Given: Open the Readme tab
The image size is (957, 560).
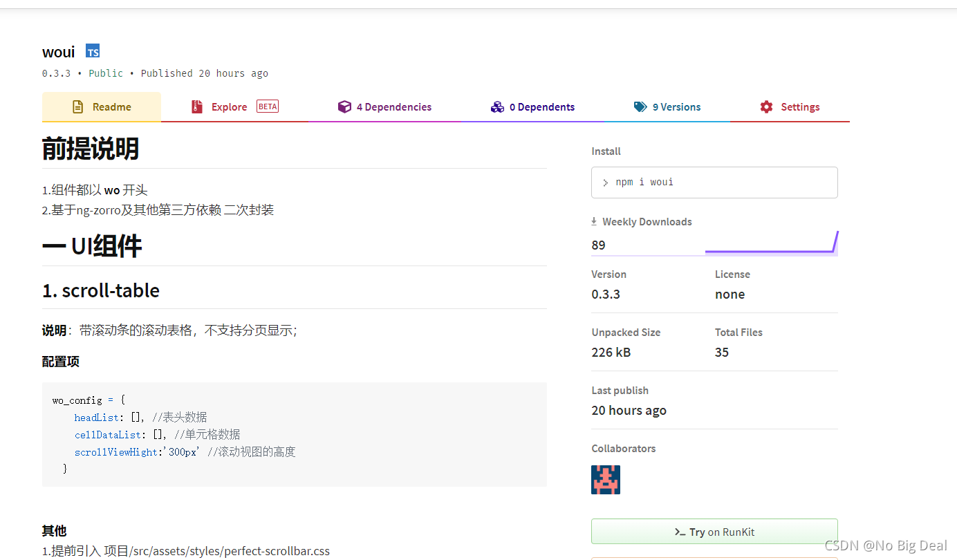Looking at the screenshot, I should pos(102,107).
